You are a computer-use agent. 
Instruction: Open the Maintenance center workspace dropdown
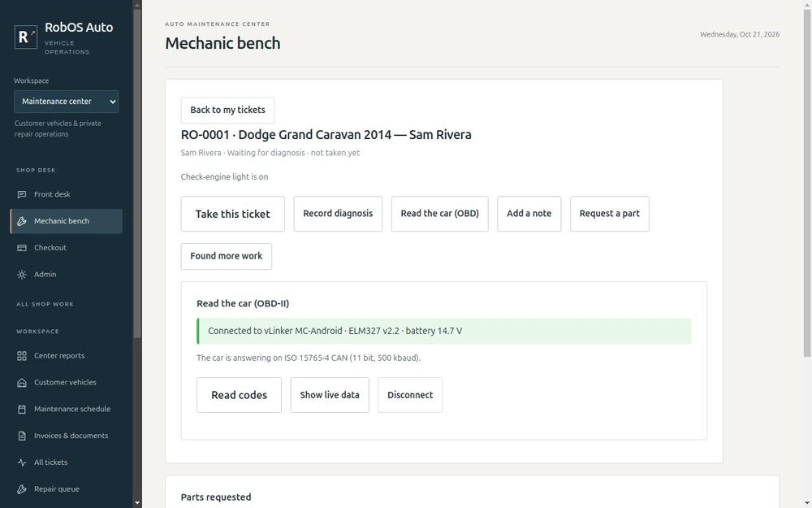tap(67, 102)
